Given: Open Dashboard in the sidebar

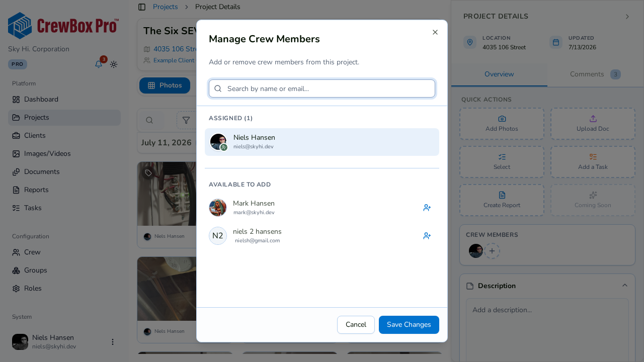Looking at the screenshot, I should tap(64, 100).
